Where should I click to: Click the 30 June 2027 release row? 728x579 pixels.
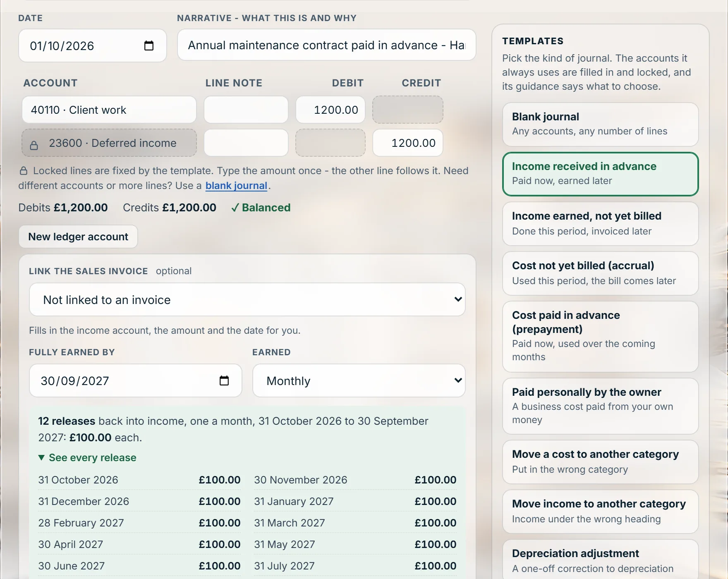pyautogui.click(x=139, y=566)
